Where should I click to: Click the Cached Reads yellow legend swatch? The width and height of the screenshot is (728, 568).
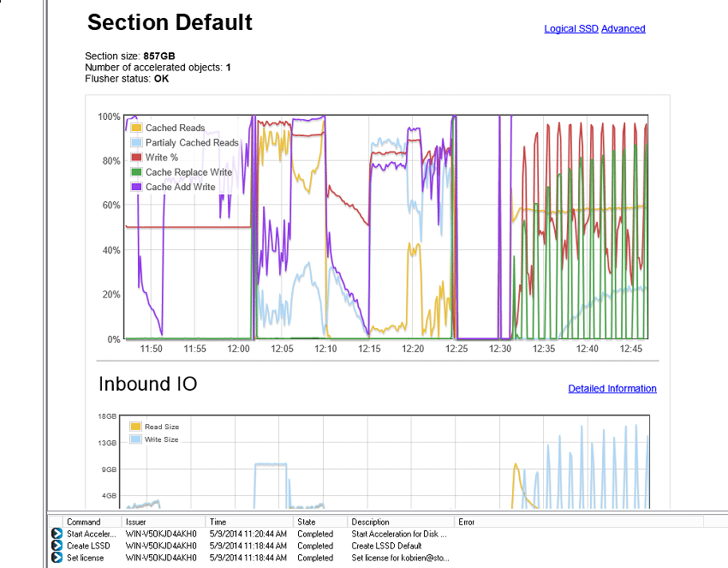click(136, 128)
